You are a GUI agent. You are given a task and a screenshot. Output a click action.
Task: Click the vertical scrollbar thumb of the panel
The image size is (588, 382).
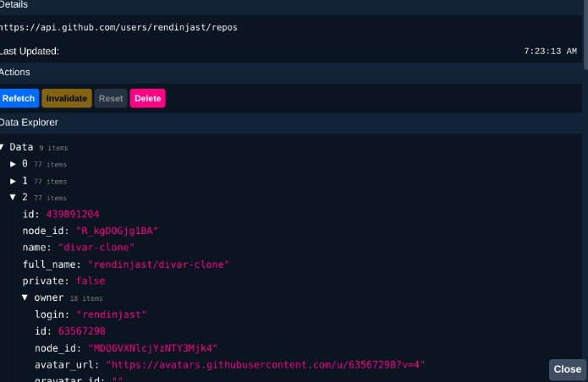pos(585,35)
